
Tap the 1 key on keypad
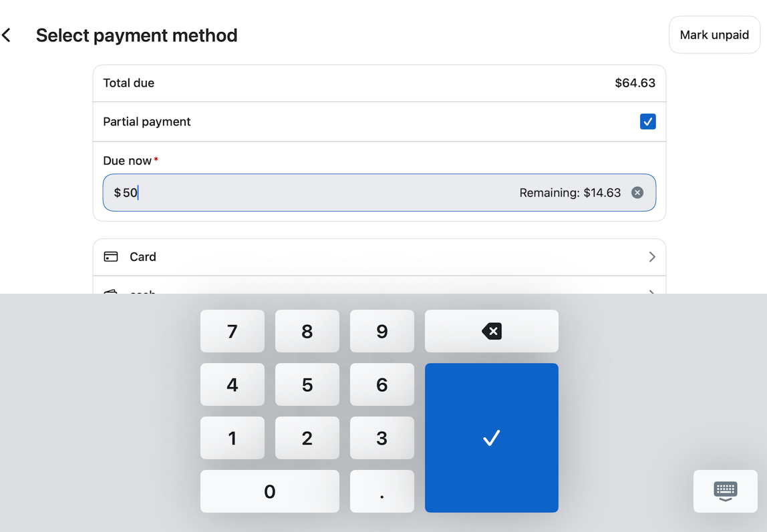click(233, 438)
